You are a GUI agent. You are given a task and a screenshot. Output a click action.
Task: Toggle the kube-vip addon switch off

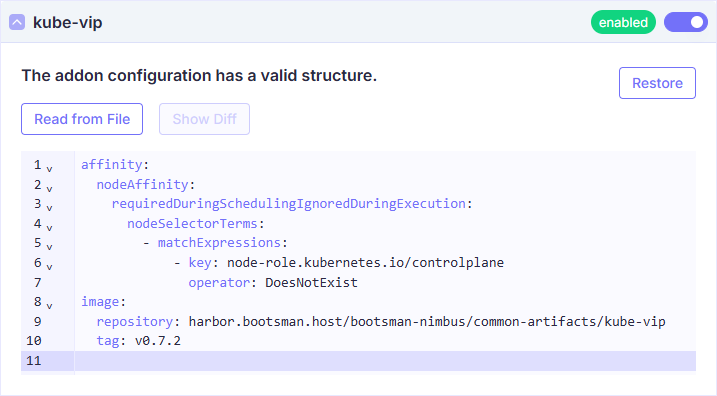tap(685, 22)
